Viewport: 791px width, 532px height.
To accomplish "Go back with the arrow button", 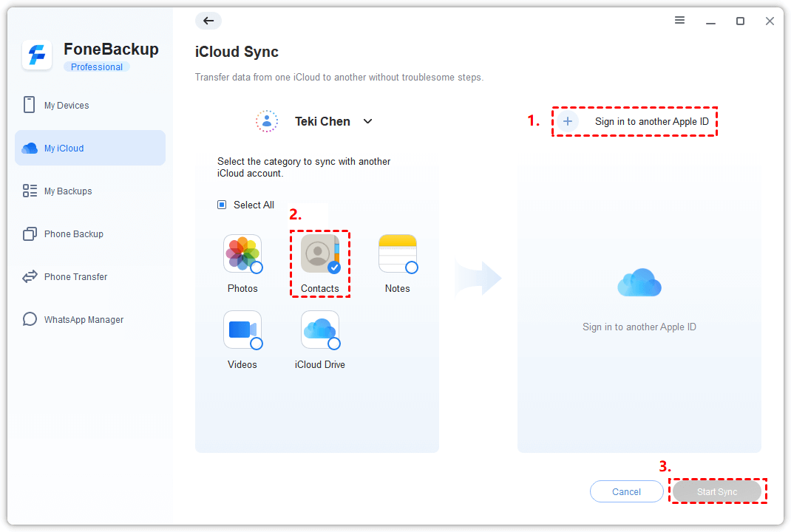I will click(x=208, y=21).
